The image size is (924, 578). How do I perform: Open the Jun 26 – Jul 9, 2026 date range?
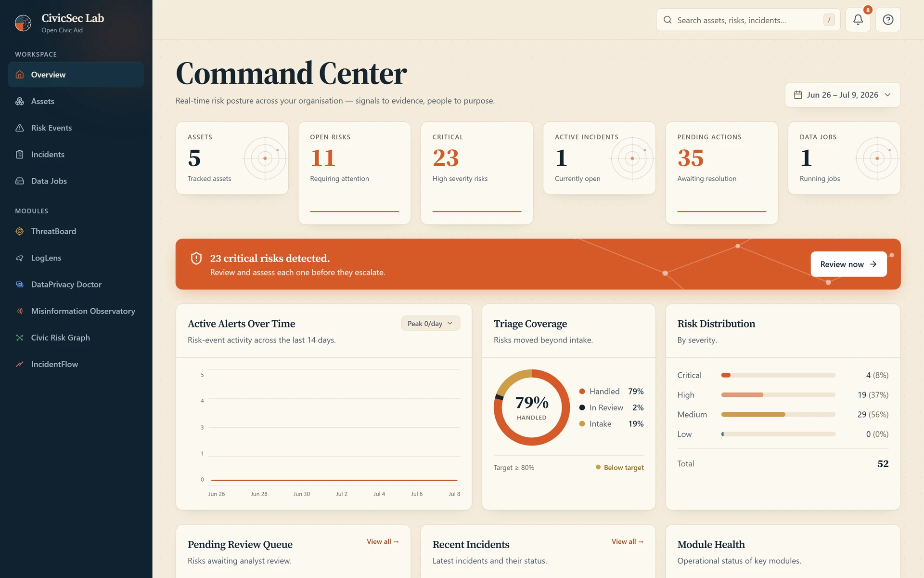843,95
